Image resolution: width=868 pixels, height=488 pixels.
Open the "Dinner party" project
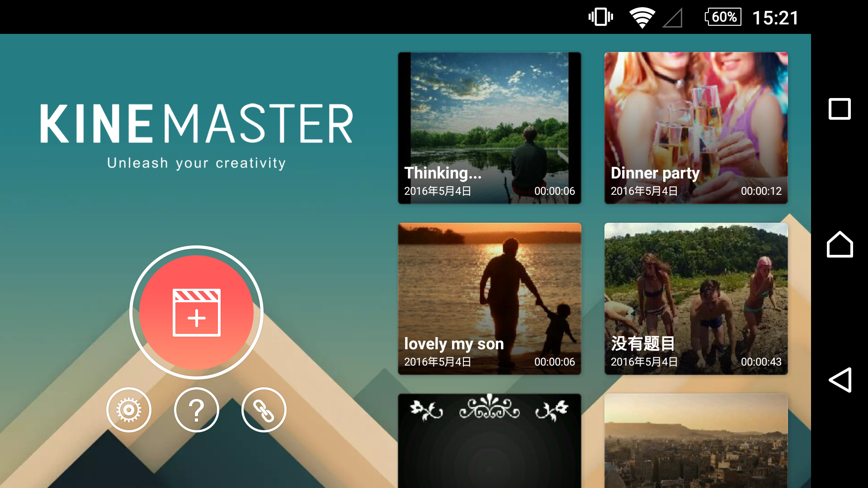tap(696, 128)
